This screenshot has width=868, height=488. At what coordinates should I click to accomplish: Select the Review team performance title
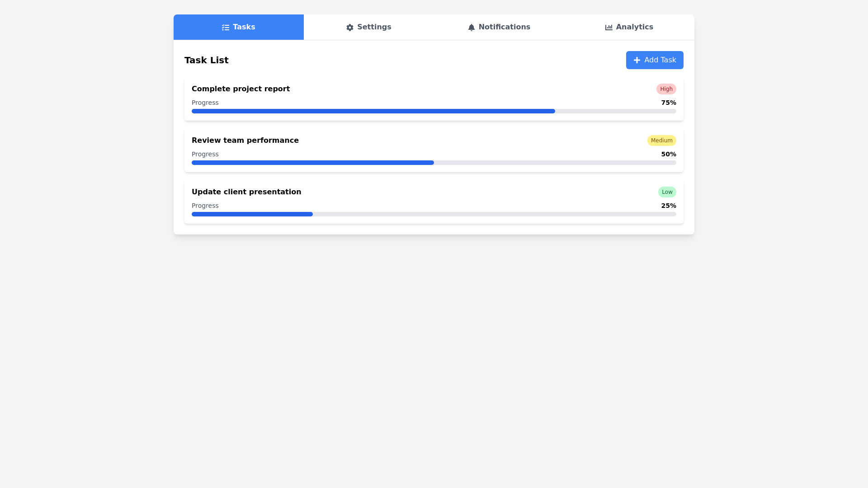[x=245, y=141]
